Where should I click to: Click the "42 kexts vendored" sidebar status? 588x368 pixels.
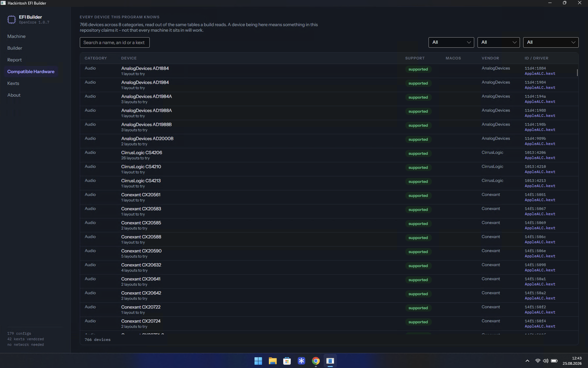[25, 339]
